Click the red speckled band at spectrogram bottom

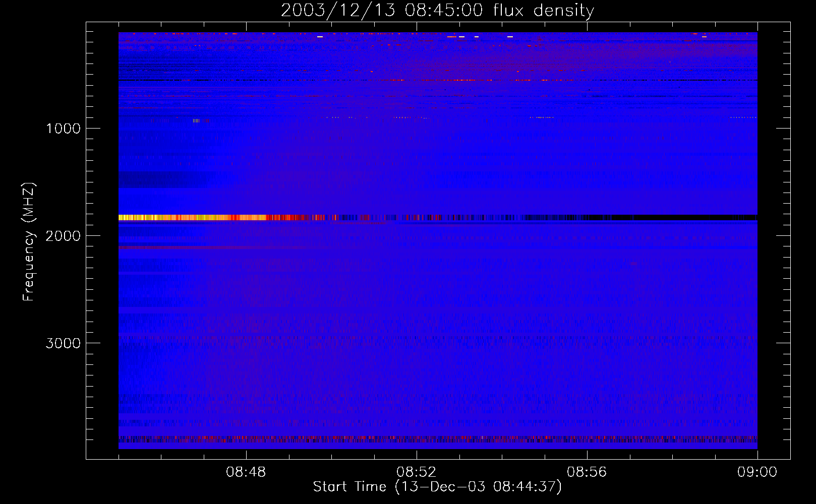click(x=438, y=439)
